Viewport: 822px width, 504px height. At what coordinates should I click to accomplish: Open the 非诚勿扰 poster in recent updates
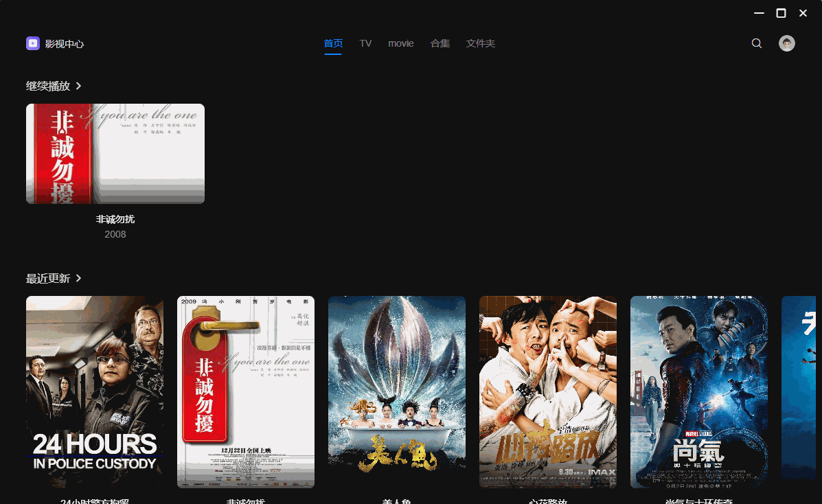(246, 392)
